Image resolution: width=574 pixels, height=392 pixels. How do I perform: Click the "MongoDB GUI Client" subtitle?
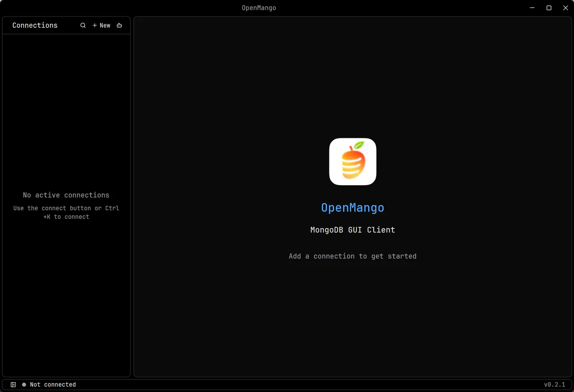[x=353, y=230]
